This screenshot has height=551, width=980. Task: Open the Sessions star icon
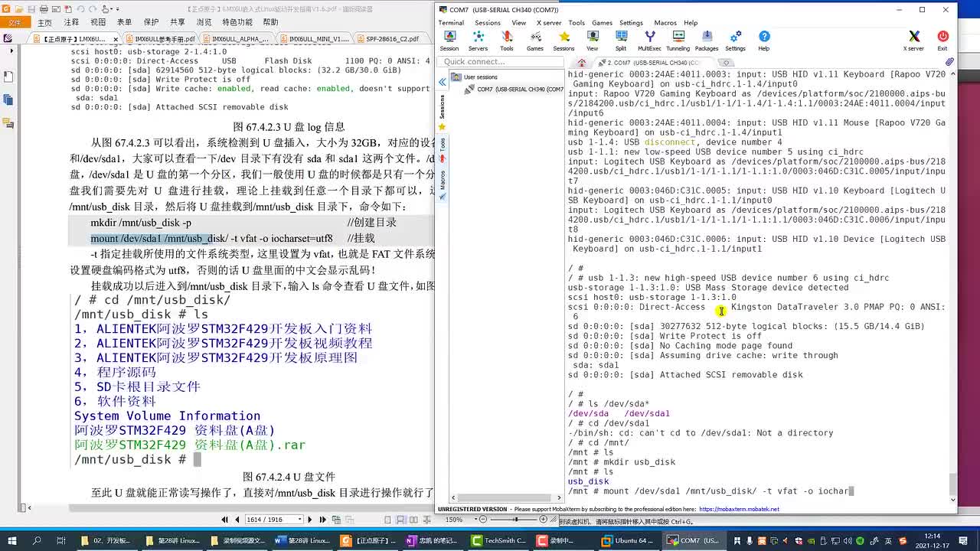pyautogui.click(x=564, y=41)
